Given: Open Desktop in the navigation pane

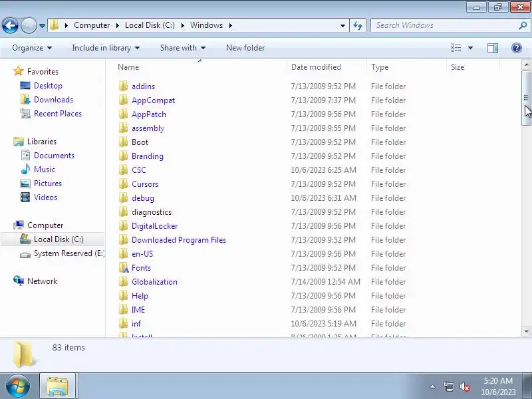Looking at the screenshot, I should (x=48, y=86).
